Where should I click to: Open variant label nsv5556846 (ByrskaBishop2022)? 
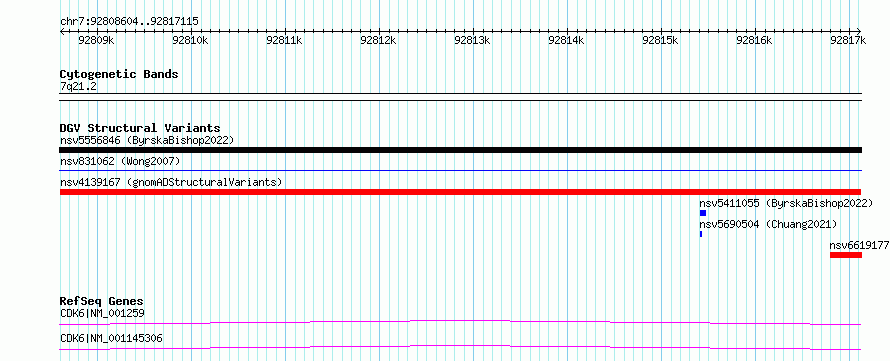tap(147, 140)
